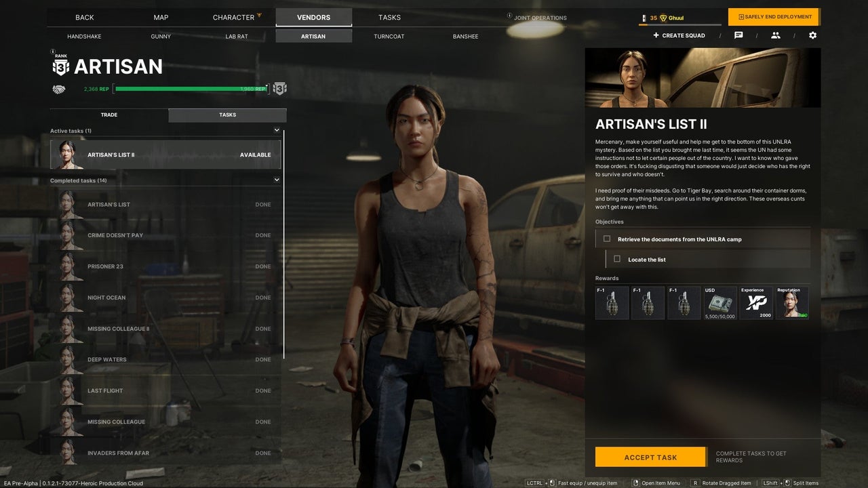Image resolution: width=868 pixels, height=488 pixels.
Task: Click the next rank badge at bar end
Action: [x=279, y=89]
